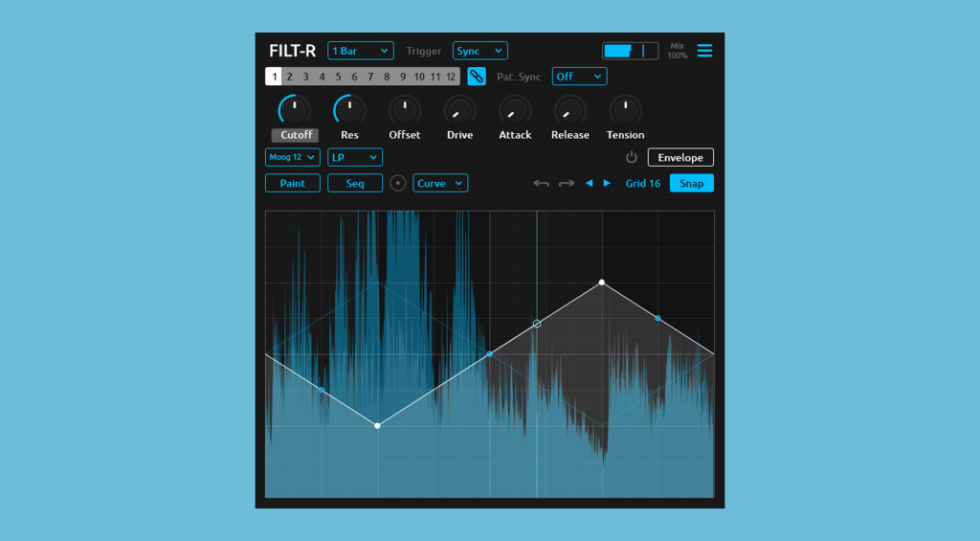
Task: Shift pattern left with triangle arrow
Action: pyautogui.click(x=589, y=183)
